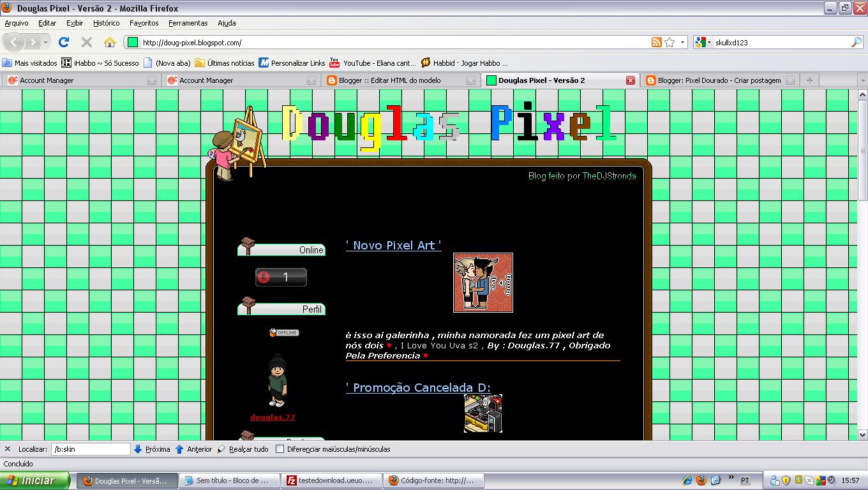Open the Ajuda menu
868x490 pixels.
click(227, 23)
